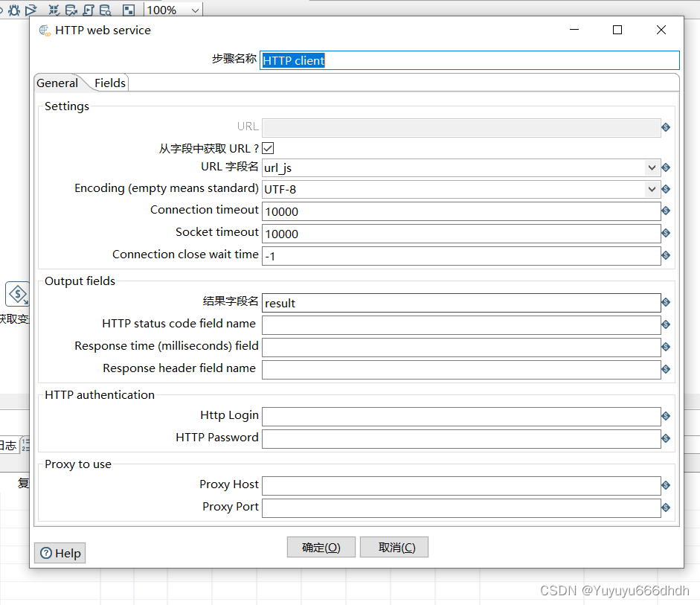Open the Help button
Viewport: 700px width, 605px height.
(x=60, y=553)
